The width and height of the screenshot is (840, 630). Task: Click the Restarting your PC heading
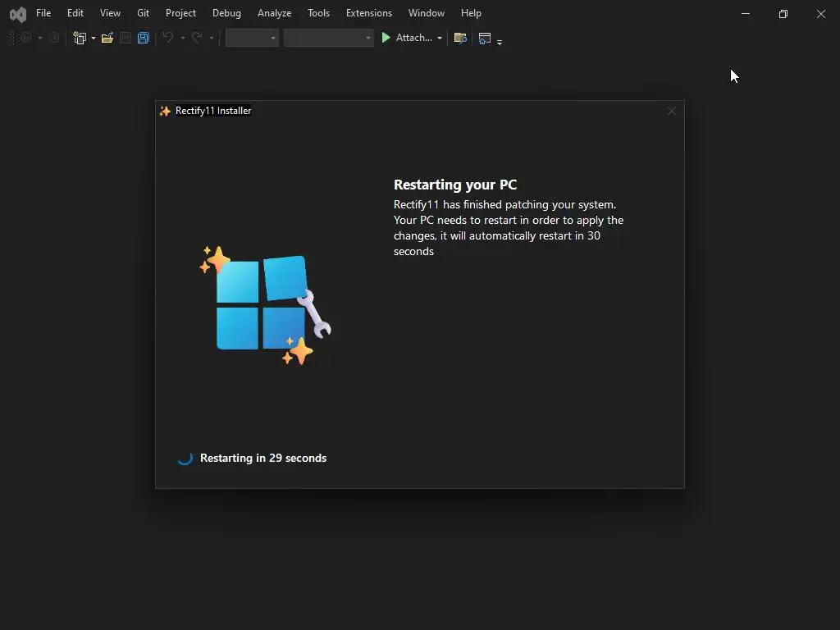[455, 185]
